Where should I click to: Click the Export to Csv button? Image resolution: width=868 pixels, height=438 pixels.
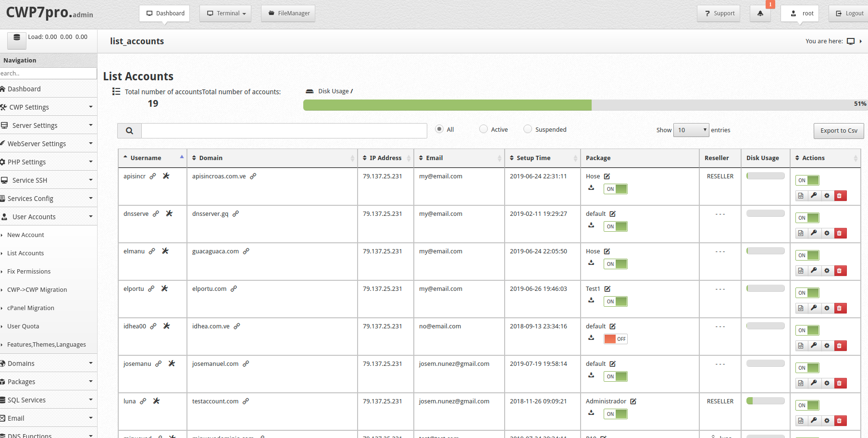click(x=838, y=131)
